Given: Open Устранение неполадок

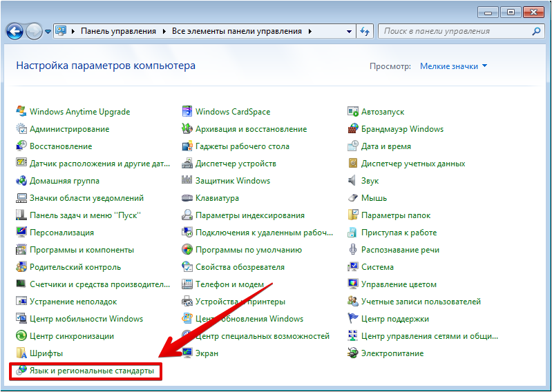Looking at the screenshot, I should point(66,302).
